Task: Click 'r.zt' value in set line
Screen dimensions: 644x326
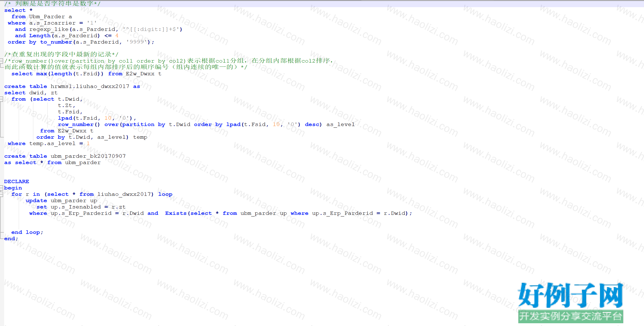Action: [119, 207]
